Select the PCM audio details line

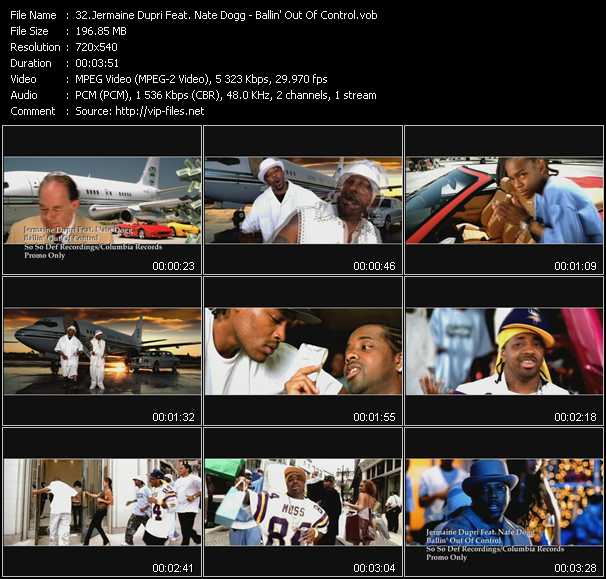pyautogui.click(x=226, y=95)
